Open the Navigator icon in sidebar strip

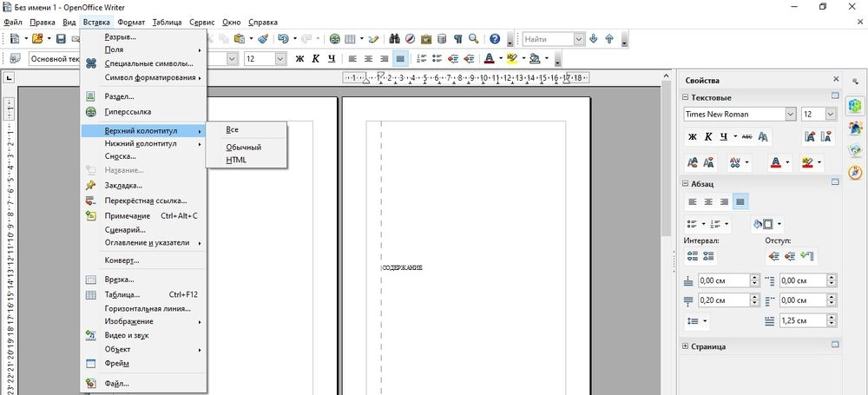(x=855, y=174)
